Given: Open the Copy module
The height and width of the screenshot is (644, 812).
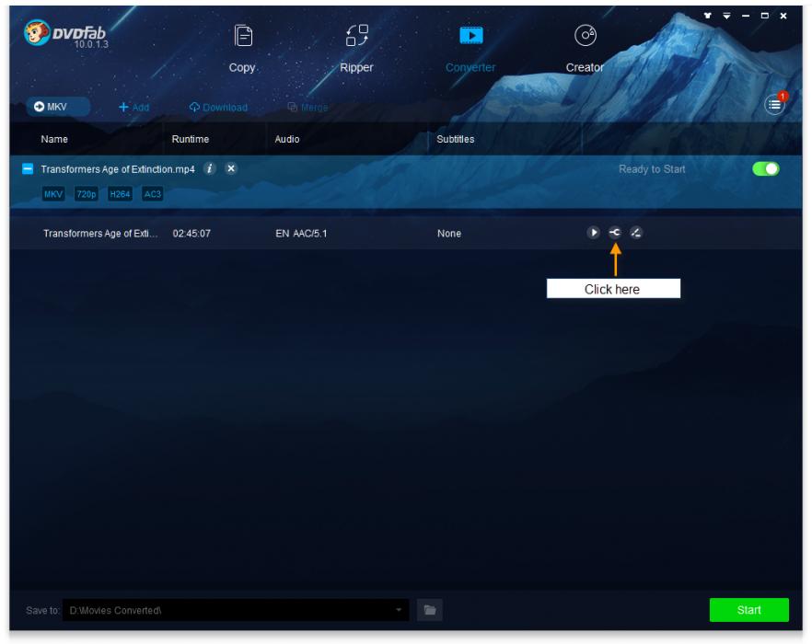Looking at the screenshot, I should point(242,48).
